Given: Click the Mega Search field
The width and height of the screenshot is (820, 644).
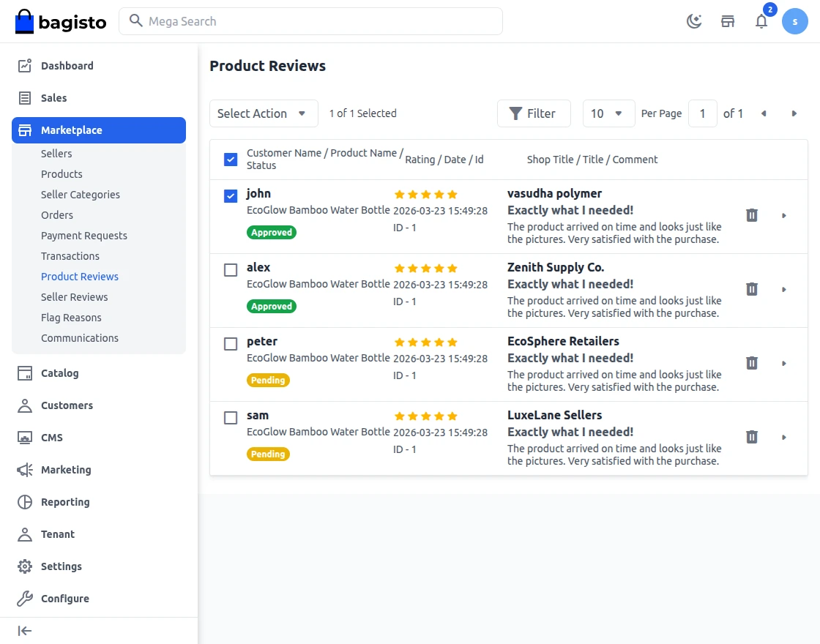Looking at the screenshot, I should pos(311,21).
